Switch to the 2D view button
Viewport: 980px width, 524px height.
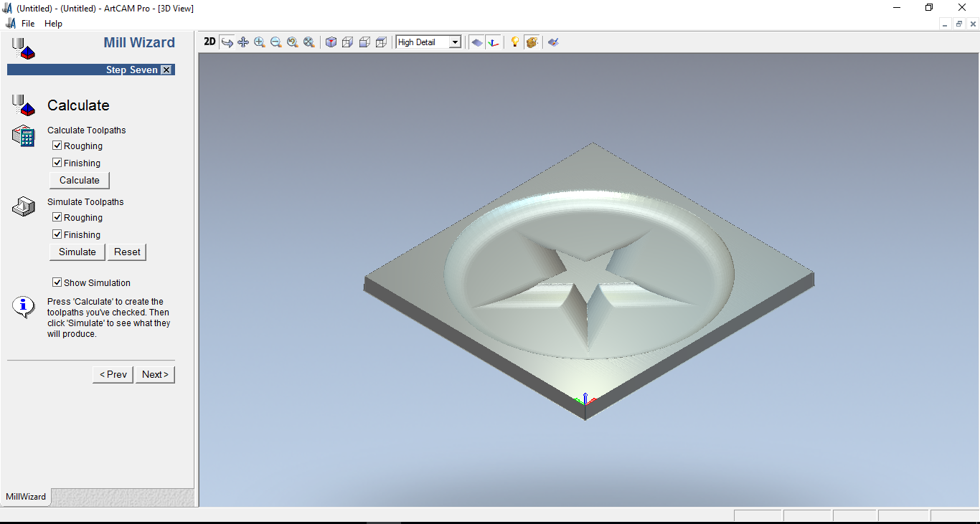click(209, 42)
